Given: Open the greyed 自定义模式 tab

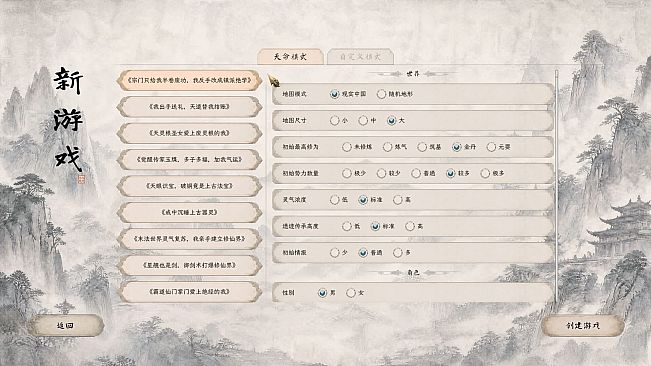Looking at the screenshot, I should 360,56.
